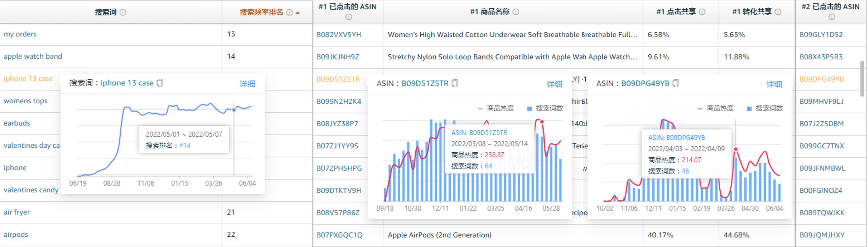Copy ASIN B09DPG49YB from popup
868x247 pixels.
pyautogui.click(x=675, y=84)
